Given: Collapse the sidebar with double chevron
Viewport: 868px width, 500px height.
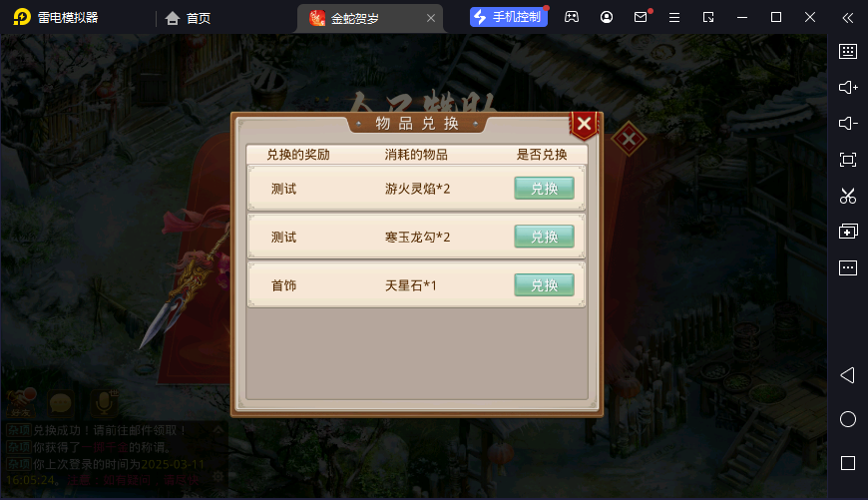Looking at the screenshot, I should 847,18.
